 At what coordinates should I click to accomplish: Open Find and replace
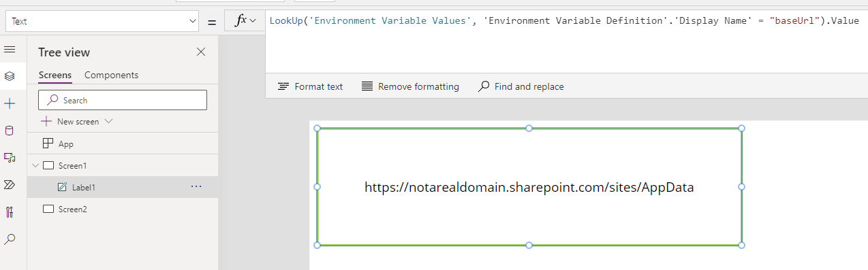[x=521, y=86]
